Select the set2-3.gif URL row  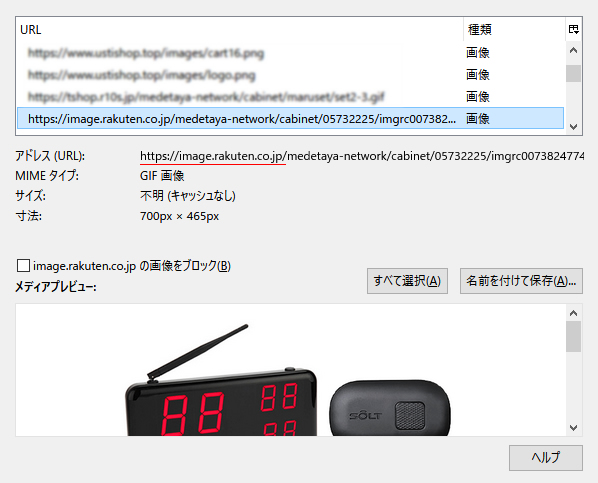(x=291, y=97)
